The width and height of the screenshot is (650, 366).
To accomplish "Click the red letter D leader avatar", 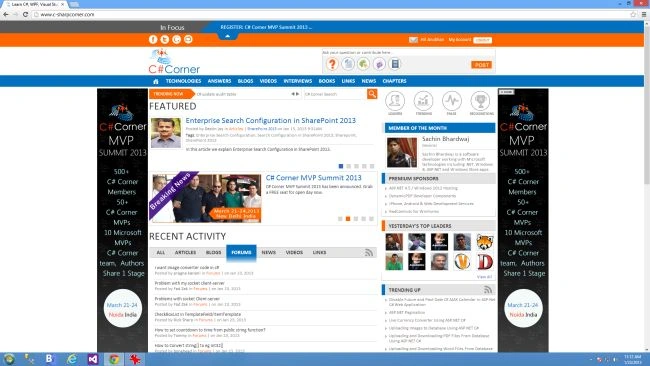I will (485, 262).
